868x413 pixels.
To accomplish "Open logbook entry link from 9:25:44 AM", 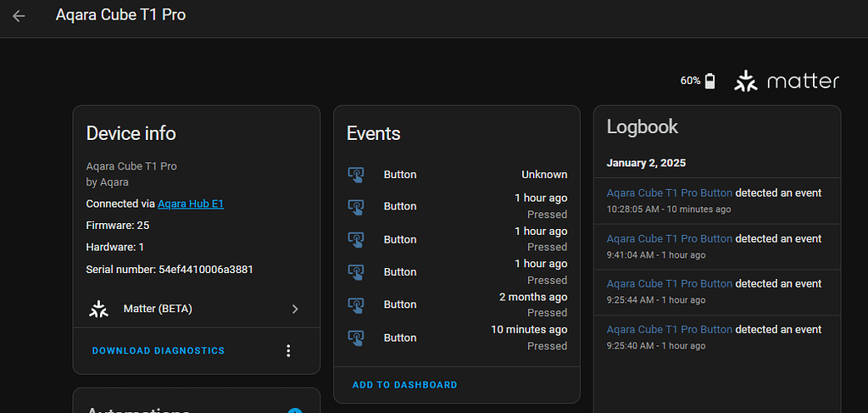I will tap(669, 284).
